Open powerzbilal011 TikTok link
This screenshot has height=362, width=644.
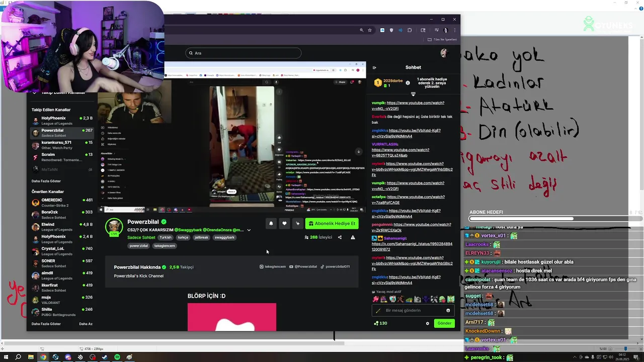[335, 266]
